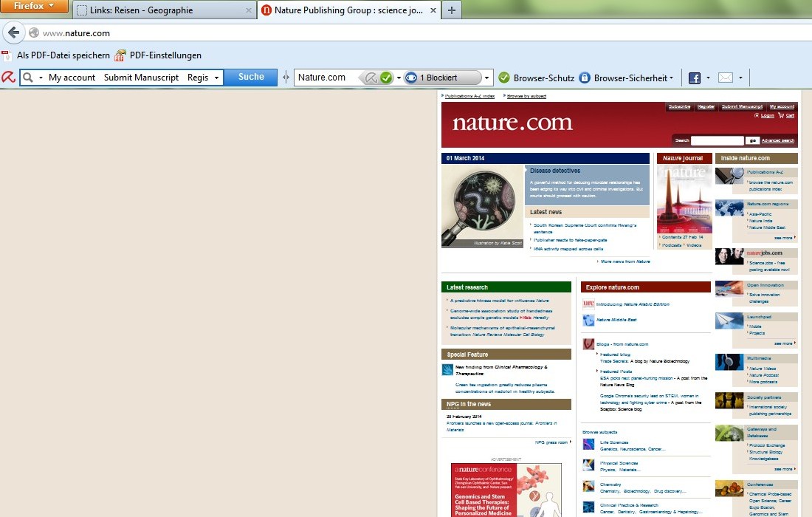Click My account in nature.com header
812x517 pixels.
782,106
